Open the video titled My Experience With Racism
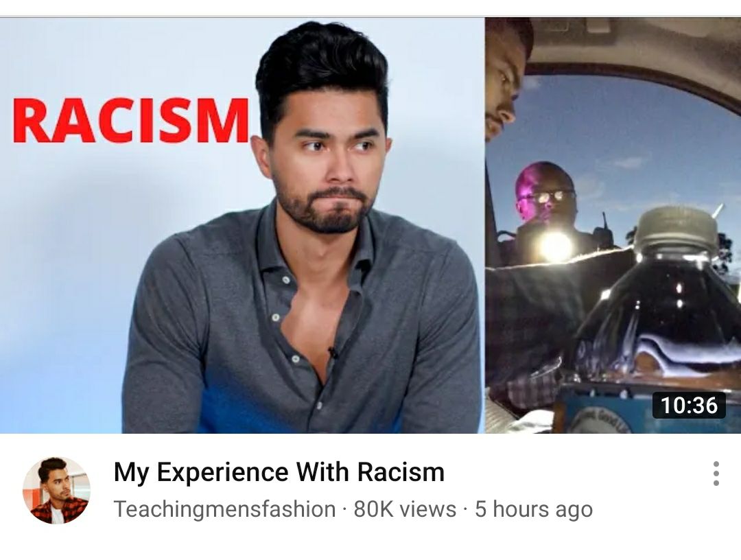Image resolution: width=741 pixels, height=560 pixels. click(279, 472)
